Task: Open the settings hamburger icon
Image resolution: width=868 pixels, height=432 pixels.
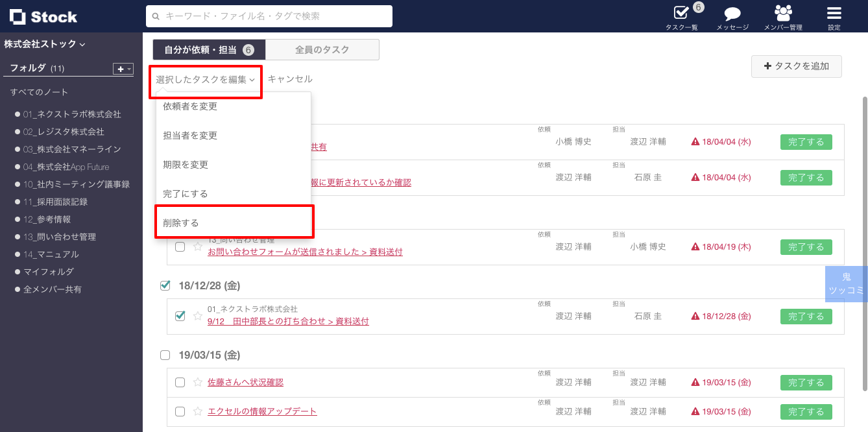Action: point(834,13)
